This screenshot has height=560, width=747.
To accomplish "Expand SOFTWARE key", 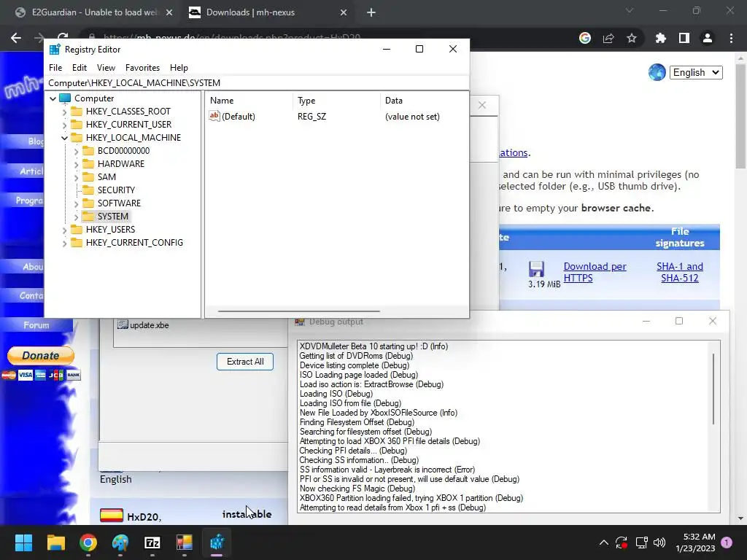I will pyautogui.click(x=76, y=204).
